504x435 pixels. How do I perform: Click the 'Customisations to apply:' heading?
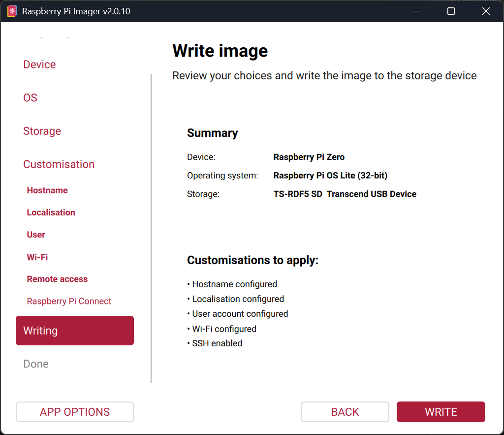tap(252, 260)
